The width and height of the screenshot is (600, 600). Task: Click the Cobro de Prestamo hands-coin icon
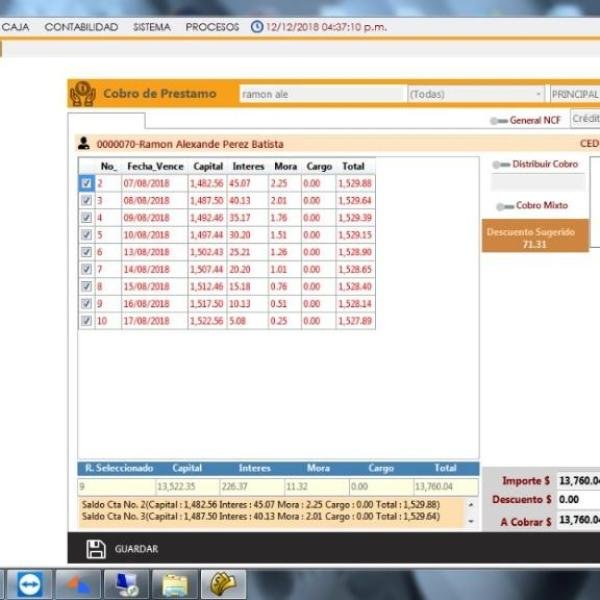point(83,93)
